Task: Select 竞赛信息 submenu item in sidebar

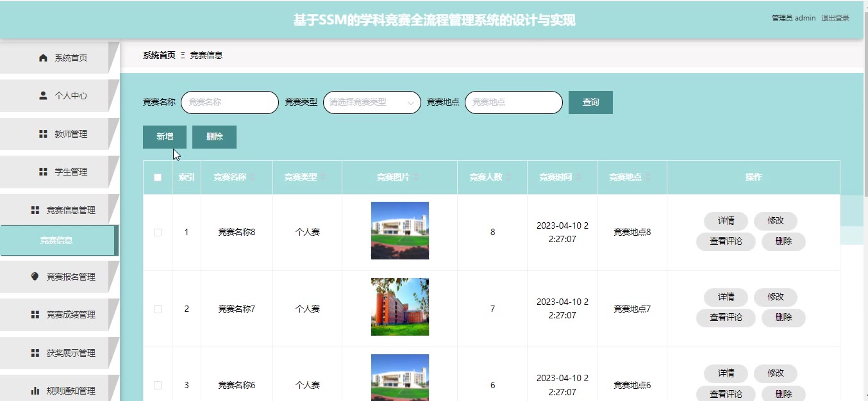Action: [x=56, y=240]
